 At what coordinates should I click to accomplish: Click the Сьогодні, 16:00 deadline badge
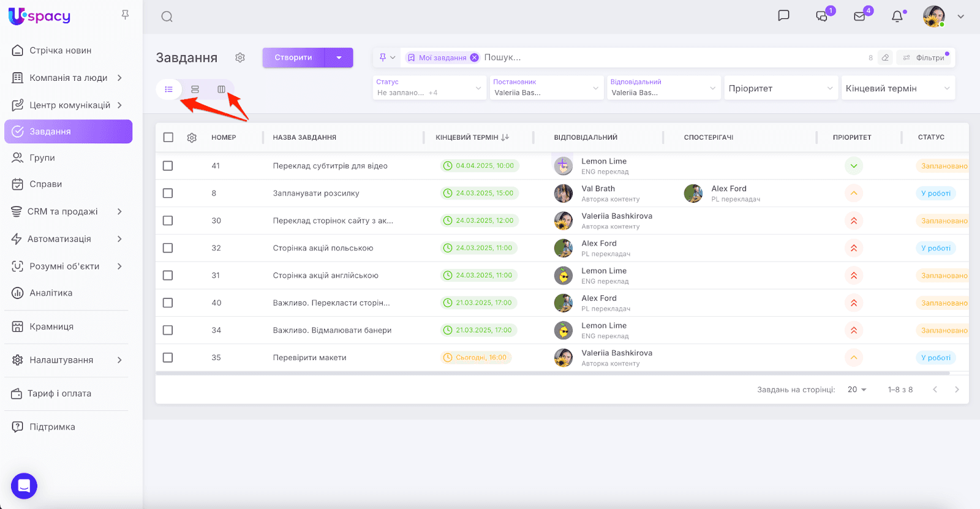click(476, 358)
